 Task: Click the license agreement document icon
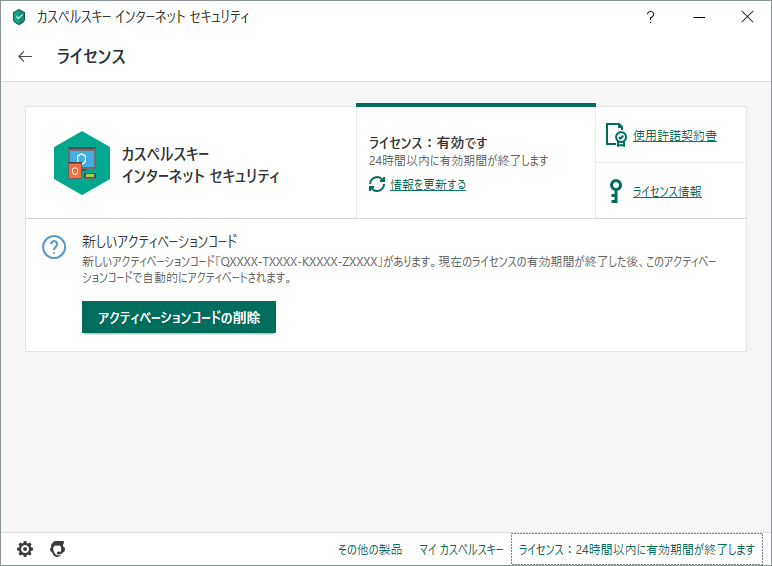[x=616, y=135]
